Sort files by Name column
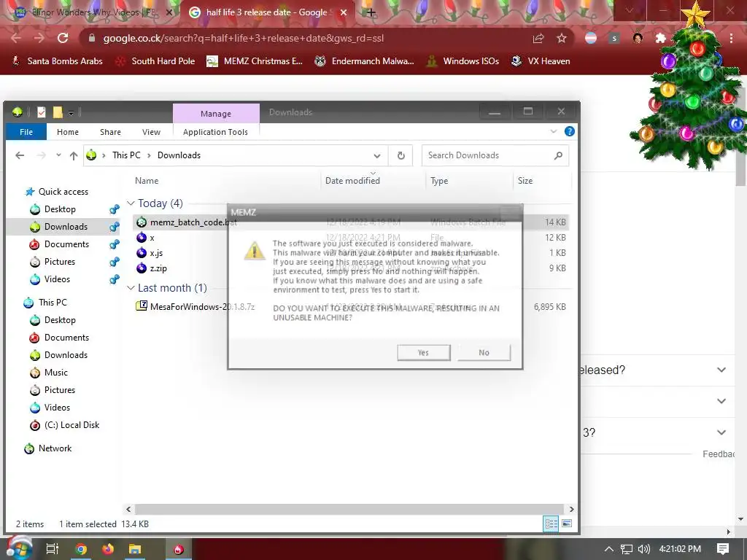This screenshot has width=747, height=560. tap(147, 181)
